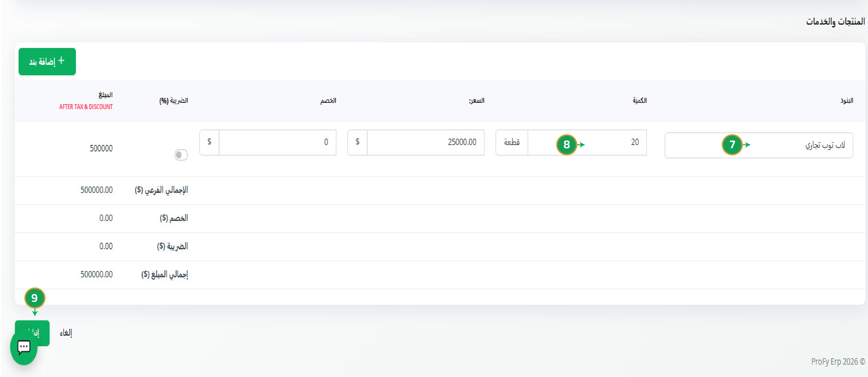This screenshot has height=377, width=868.
Task: Click the إجمالي المبلغ ($) total label
Action: 165,275
